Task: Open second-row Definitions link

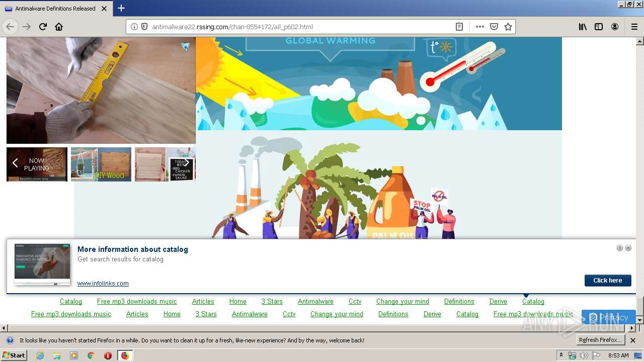Action: point(393,314)
